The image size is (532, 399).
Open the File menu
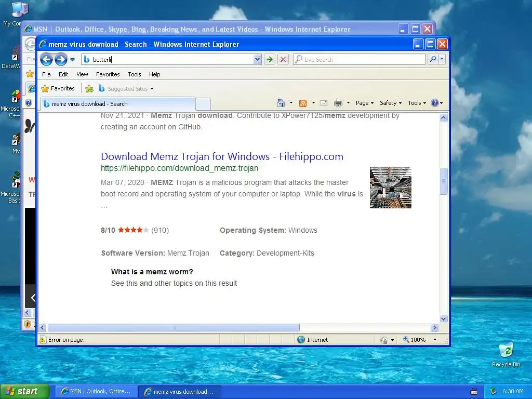click(x=46, y=74)
